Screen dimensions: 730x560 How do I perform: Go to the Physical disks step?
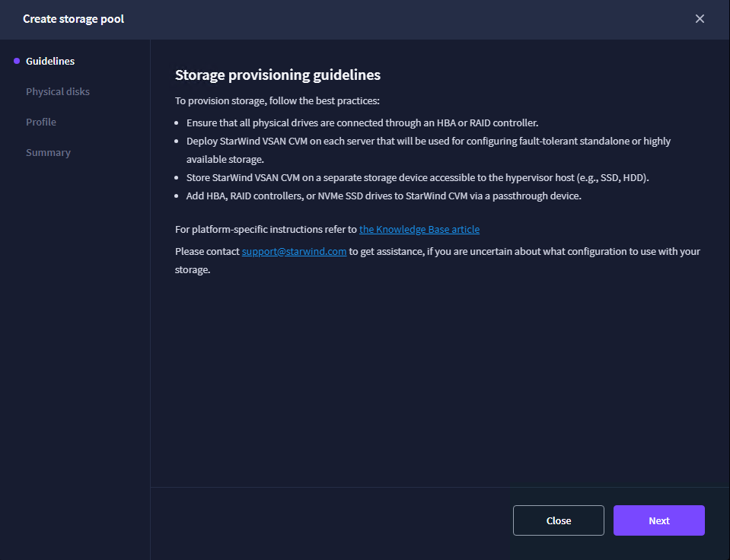tap(58, 92)
